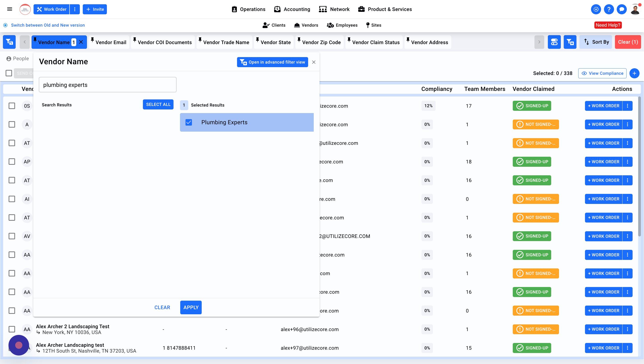Click the vendor name search input field

[x=108, y=85]
